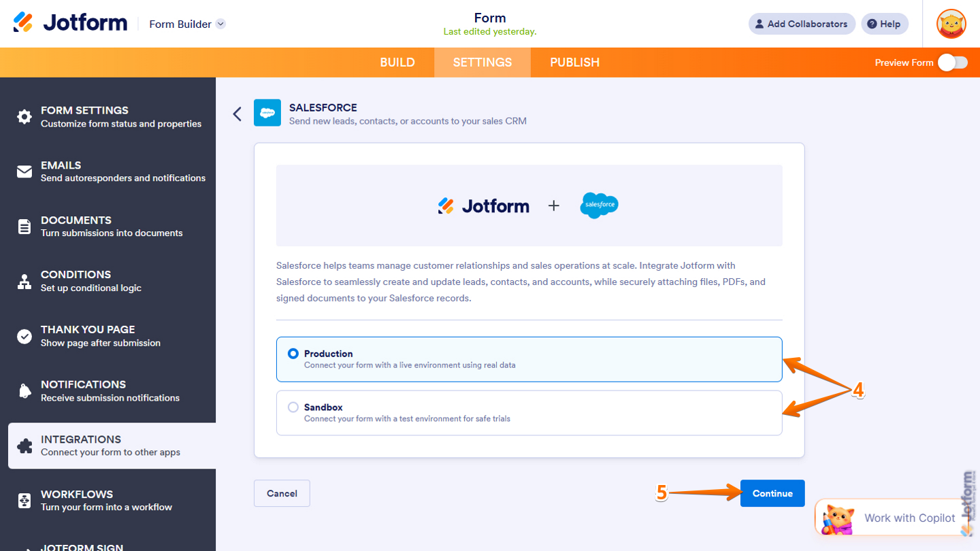
Task: Select the Thank You Page checkmark icon
Action: pyautogui.click(x=24, y=335)
